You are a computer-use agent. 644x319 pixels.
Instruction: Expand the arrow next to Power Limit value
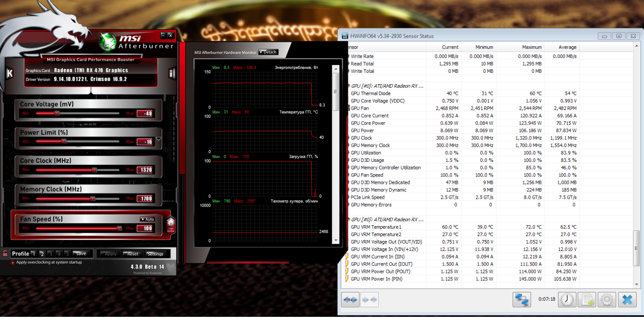pos(158,139)
